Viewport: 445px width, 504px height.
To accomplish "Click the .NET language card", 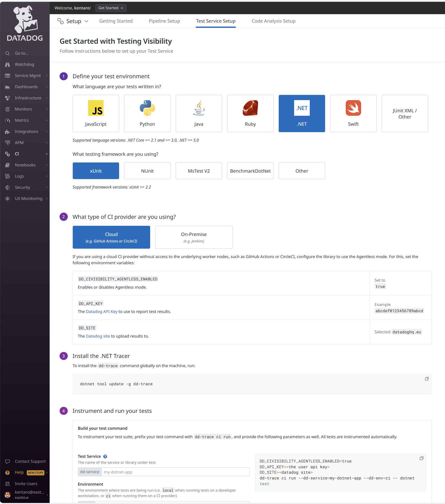I will click(302, 114).
